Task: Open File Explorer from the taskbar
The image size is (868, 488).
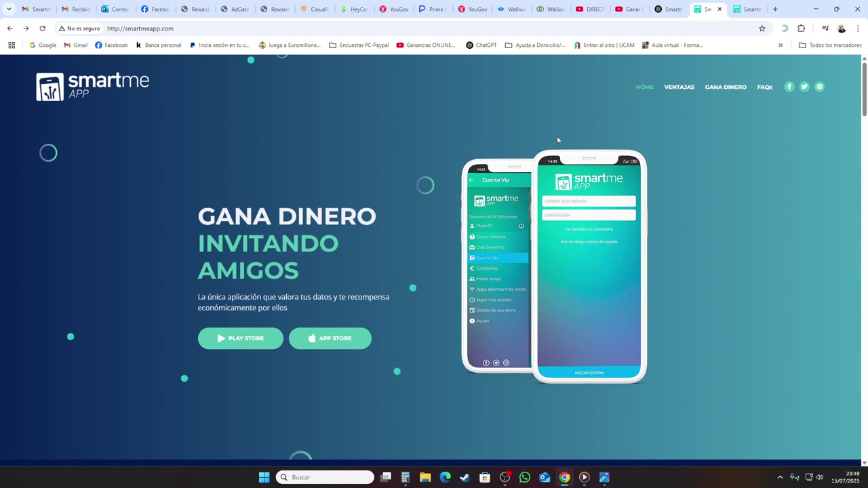Action: point(425,477)
